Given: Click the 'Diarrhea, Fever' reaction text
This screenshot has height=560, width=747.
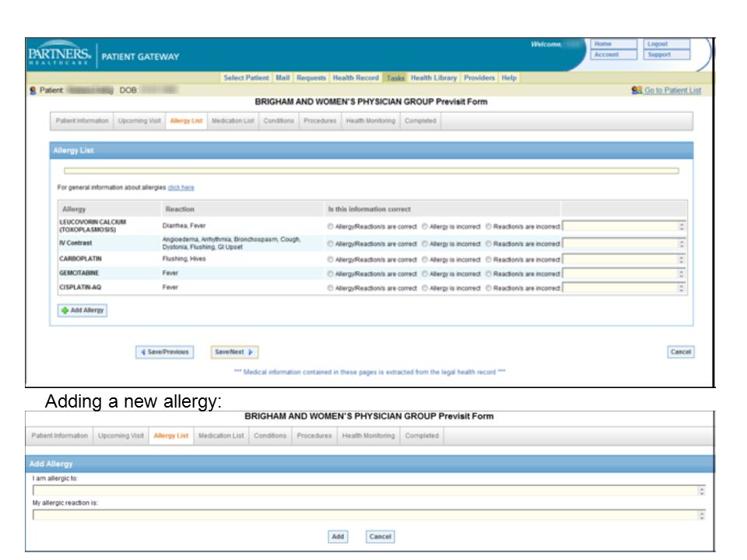Looking at the screenshot, I should pos(184,226).
